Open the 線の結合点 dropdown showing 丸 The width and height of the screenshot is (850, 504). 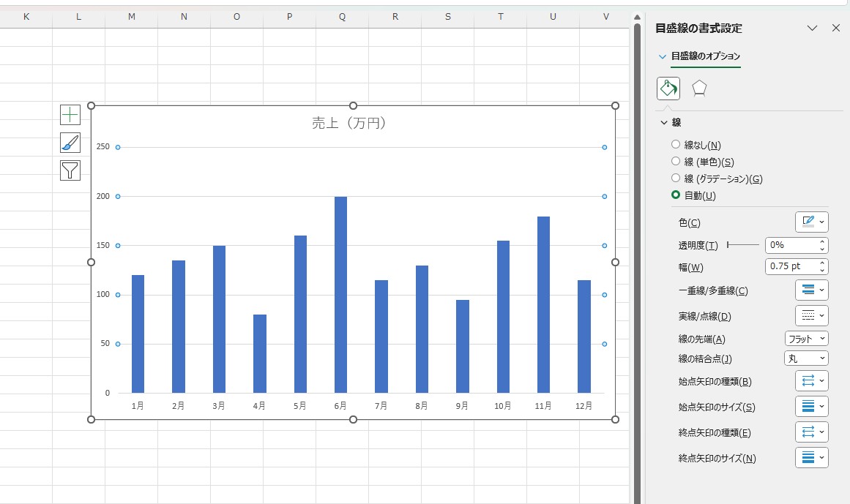pyautogui.click(x=806, y=358)
